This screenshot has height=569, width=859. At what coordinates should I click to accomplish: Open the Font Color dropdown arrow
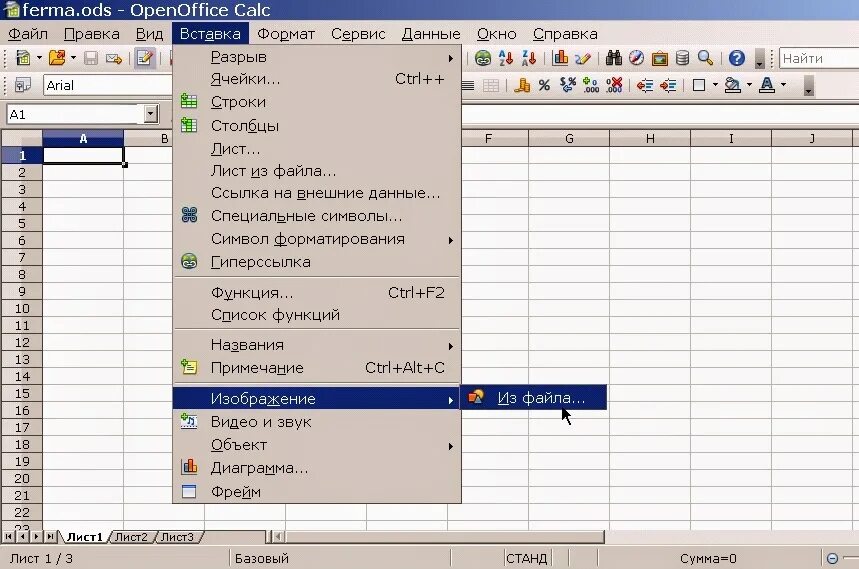click(783, 85)
